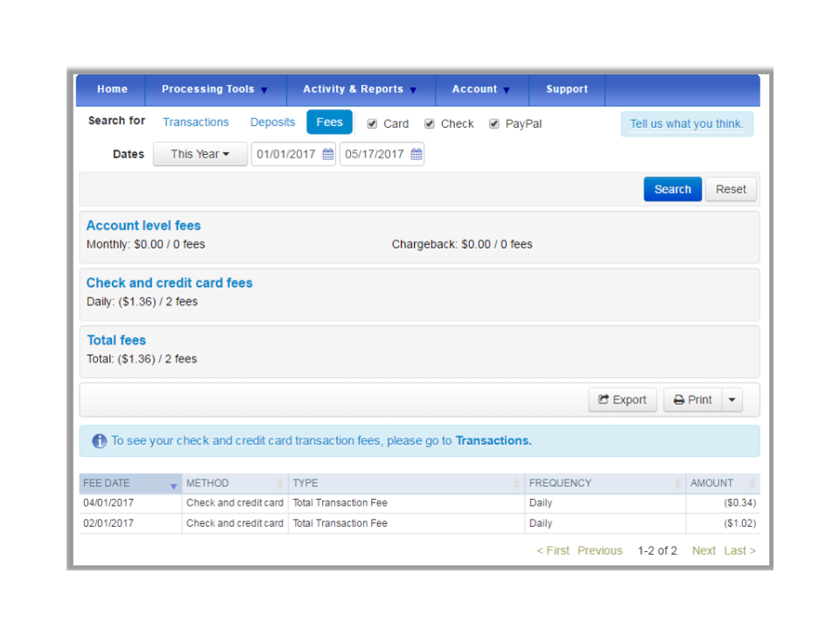The height and width of the screenshot is (630, 840).
Task: Switch to the Transactions search tab
Action: coord(195,122)
